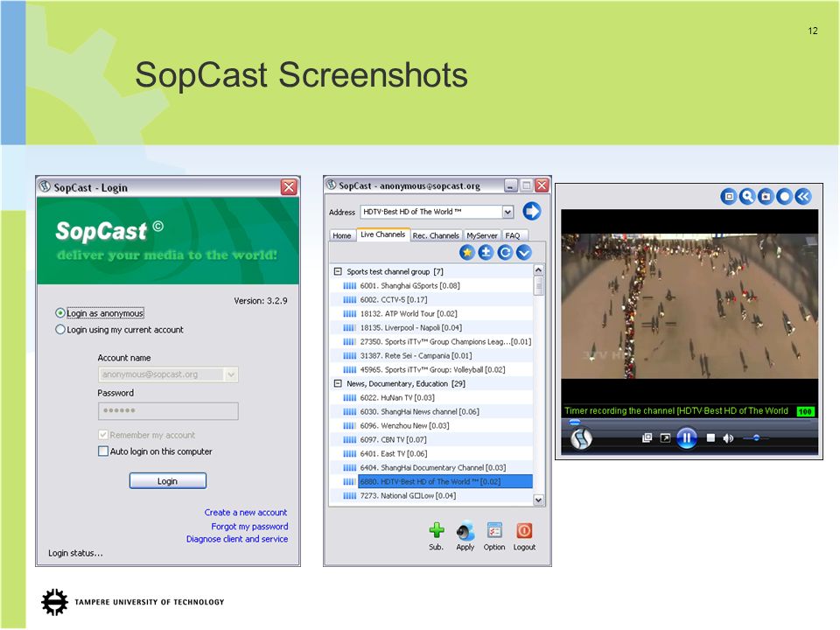Screen dimensions: 840x630
Task: Click the player seek bar handle
Action: pyautogui.click(x=574, y=422)
